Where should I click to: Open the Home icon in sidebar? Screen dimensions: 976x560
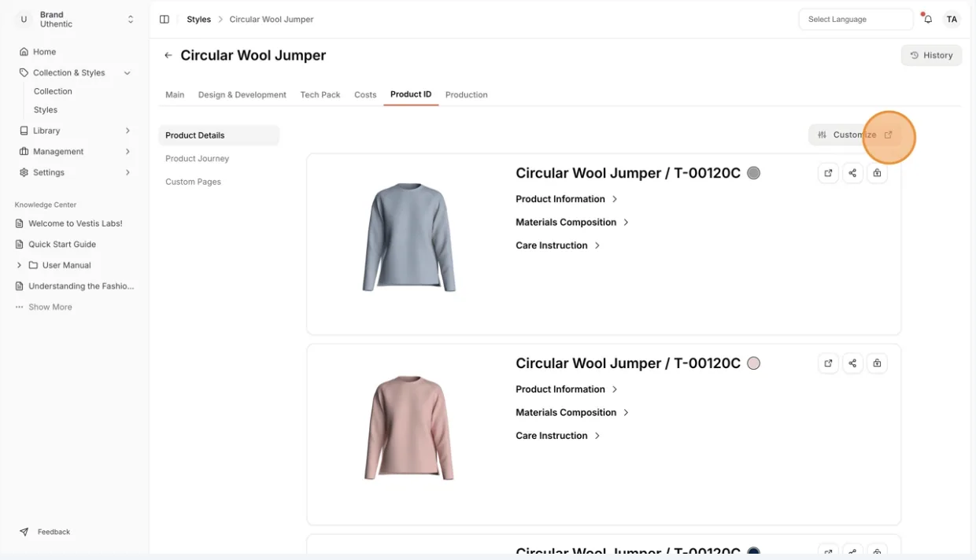24,52
